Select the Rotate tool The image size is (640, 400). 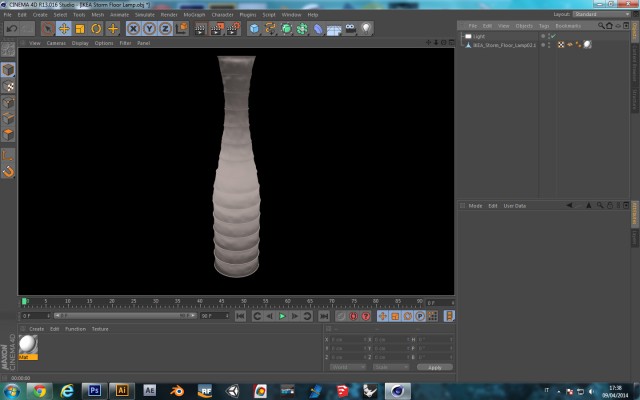point(96,29)
